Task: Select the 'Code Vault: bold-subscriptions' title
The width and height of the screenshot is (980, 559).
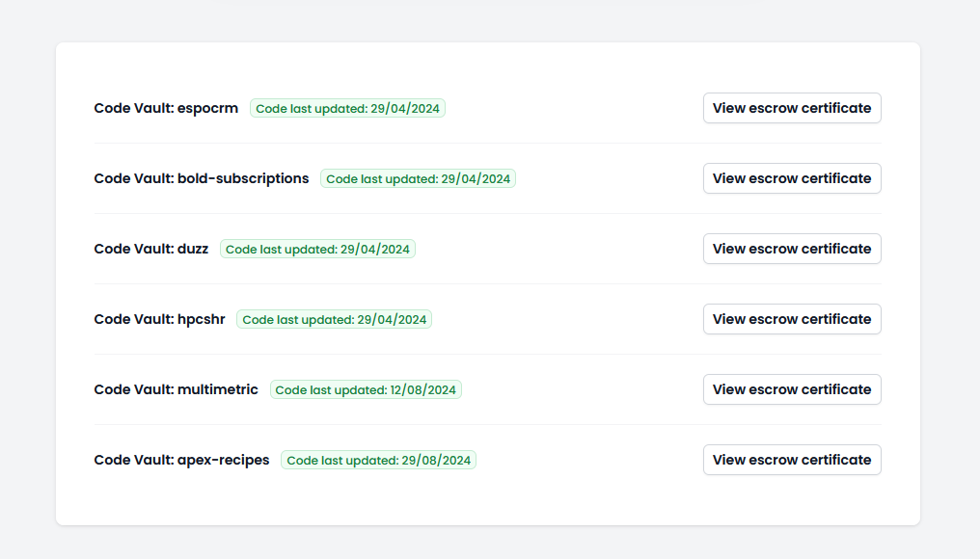Action: 202,178
